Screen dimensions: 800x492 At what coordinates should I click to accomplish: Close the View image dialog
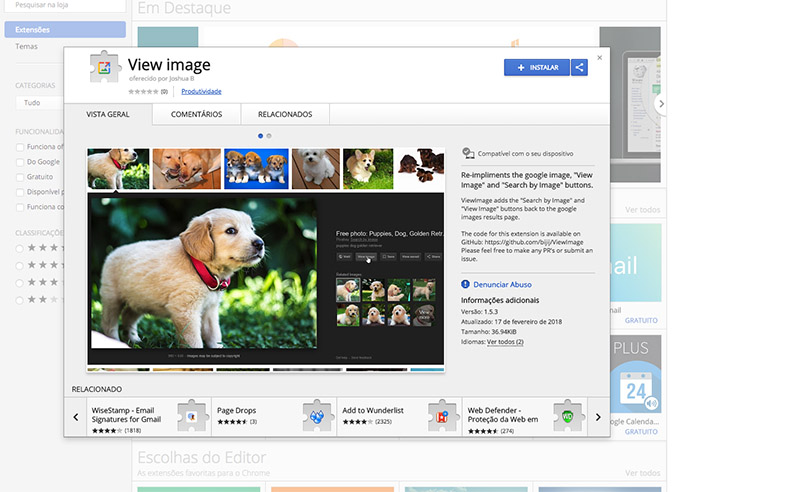tap(599, 58)
